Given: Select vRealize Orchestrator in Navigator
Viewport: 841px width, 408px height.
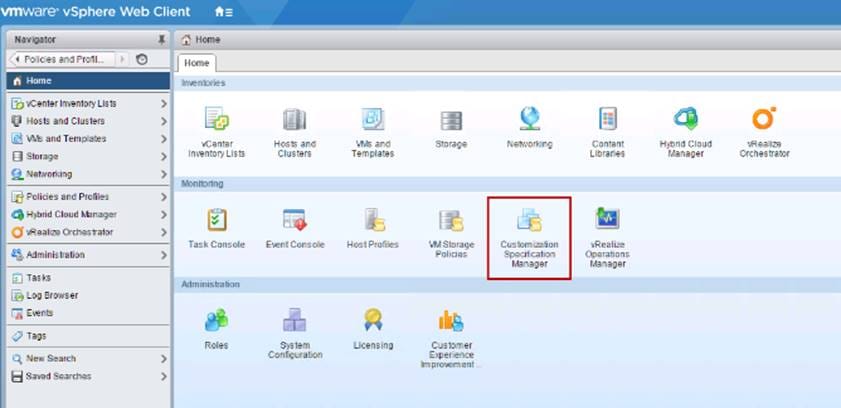Looking at the screenshot, I should click(x=88, y=232).
